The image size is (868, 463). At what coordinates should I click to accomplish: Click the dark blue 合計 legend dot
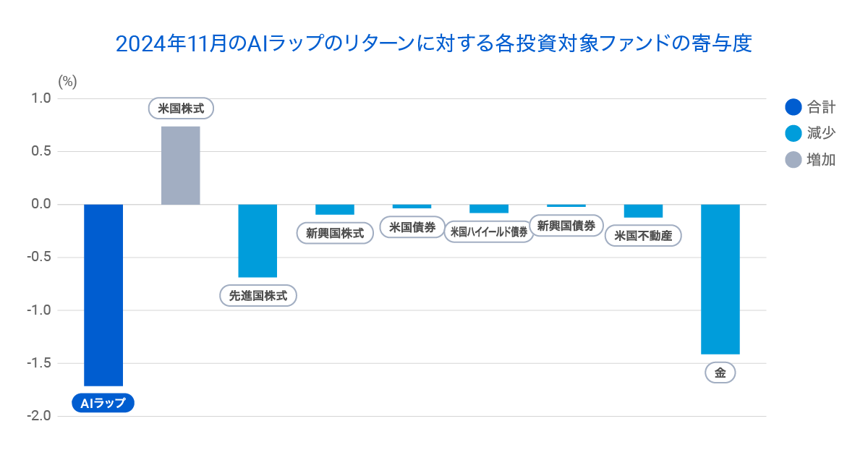793,107
